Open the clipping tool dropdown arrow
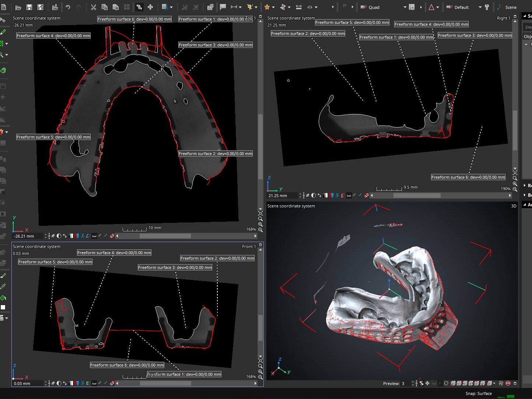532x399 pixels. point(171,7)
